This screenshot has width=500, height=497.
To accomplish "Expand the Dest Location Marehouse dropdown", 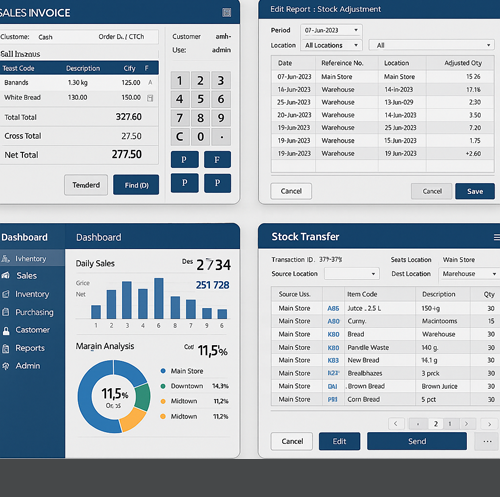I will [469, 274].
